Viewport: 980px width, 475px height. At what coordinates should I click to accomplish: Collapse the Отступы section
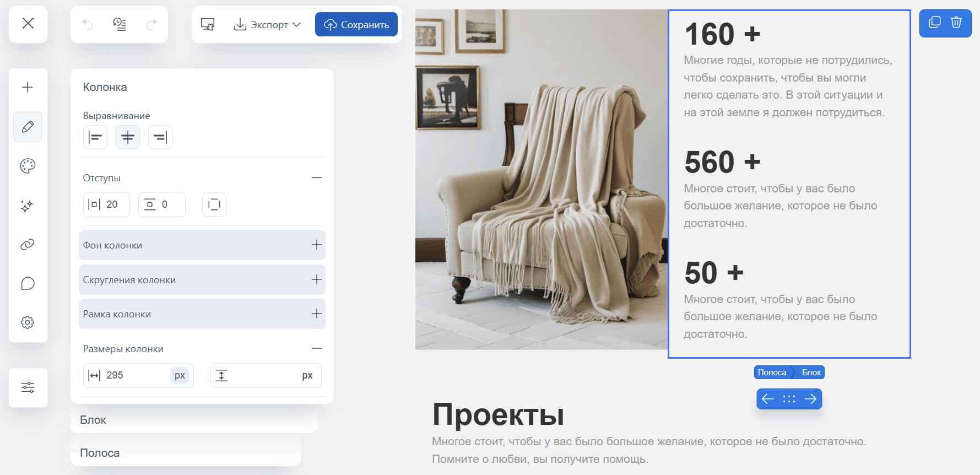click(317, 177)
